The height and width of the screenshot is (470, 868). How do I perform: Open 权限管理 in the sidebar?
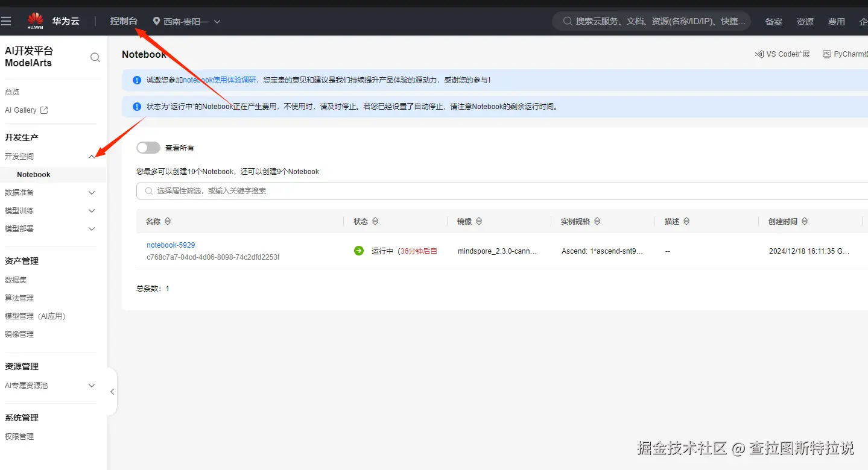point(19,437)
